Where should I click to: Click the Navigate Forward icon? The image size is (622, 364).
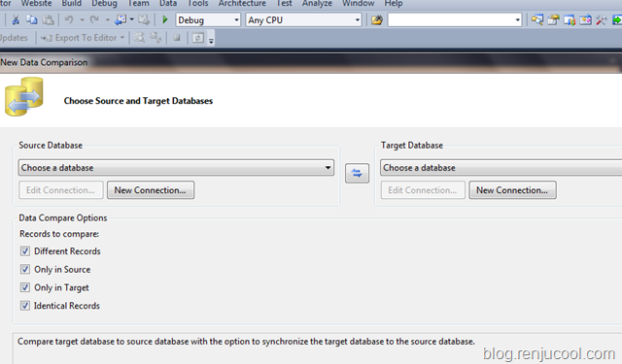tap(144, 19)
